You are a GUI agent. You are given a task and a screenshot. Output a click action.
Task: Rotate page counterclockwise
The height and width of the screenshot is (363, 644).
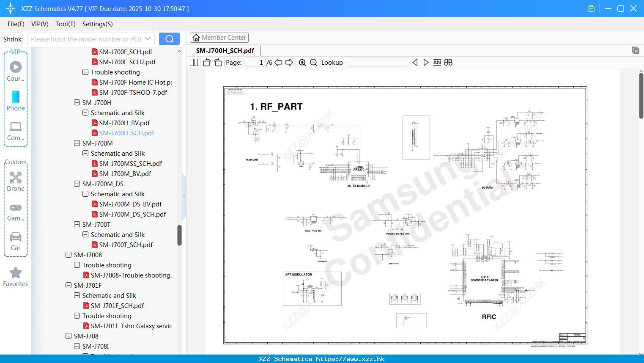pyautogui.click(x=206, y=63)
